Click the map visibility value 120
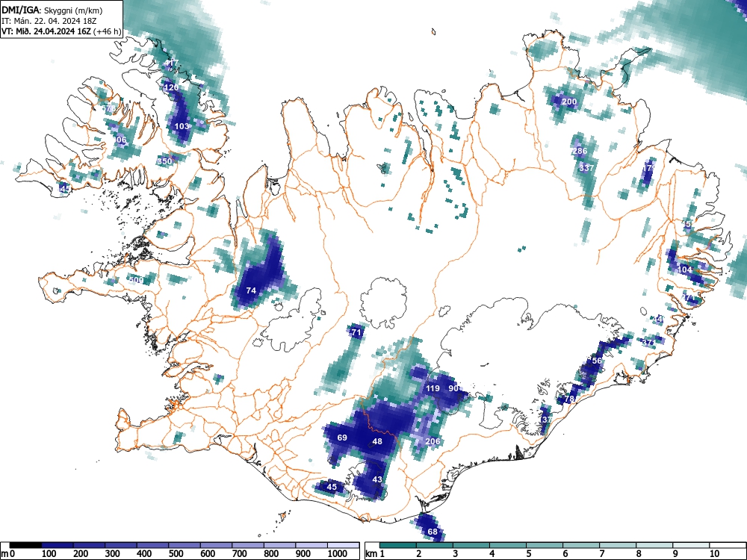This screenshot has width=747, height=560. [x=171, y=87]
